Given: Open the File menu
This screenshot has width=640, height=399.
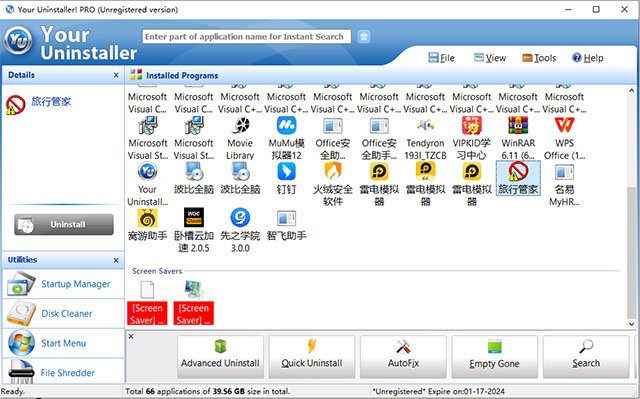Looking at the screenshot, I should point(441,58).
